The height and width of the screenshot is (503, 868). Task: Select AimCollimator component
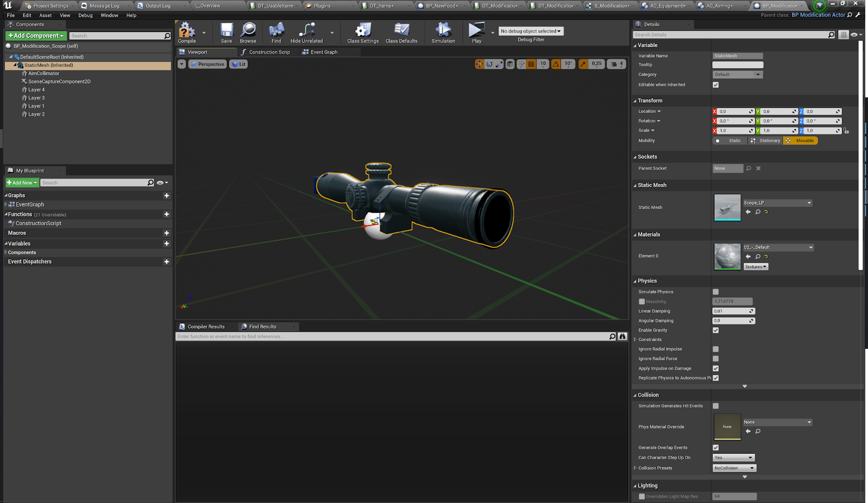pyautogui.click(x=44, y=73)
